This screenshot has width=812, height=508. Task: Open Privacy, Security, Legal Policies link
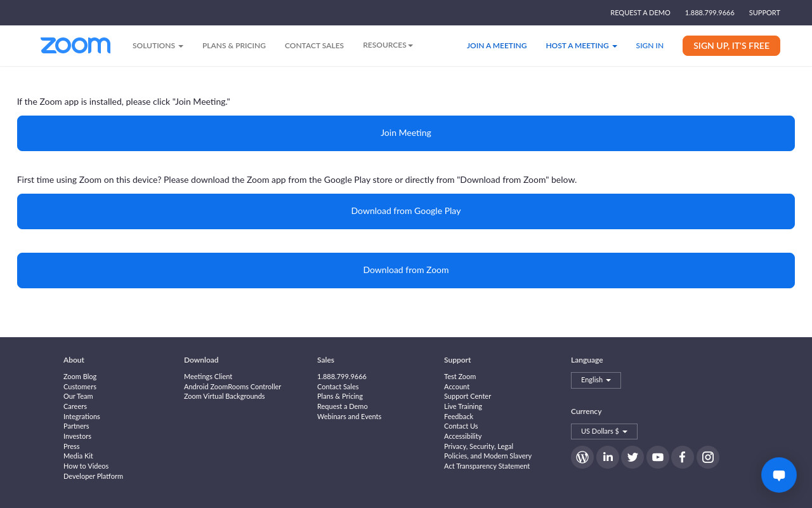point(488,456)
